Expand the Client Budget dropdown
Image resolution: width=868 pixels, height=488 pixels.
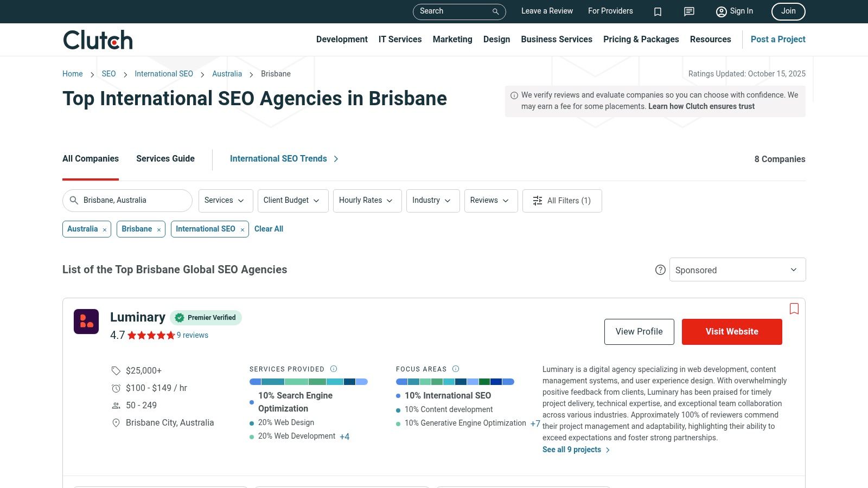[x=292, y=201]
